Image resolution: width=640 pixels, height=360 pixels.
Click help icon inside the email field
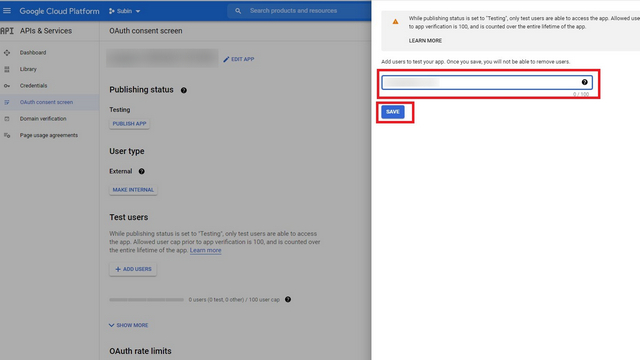584,82
